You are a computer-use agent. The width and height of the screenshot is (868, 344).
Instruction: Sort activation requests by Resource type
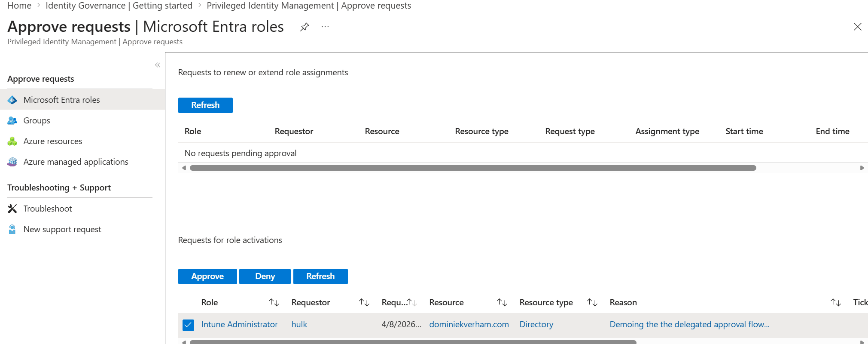point(592,302)
